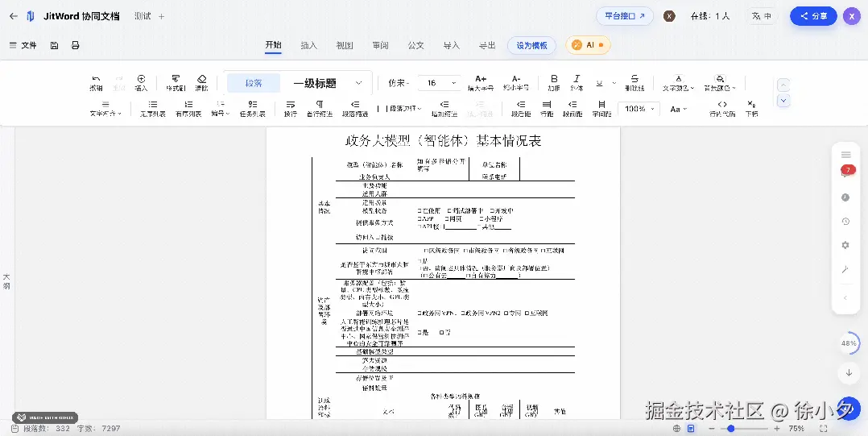The width and height of the screenshot is (868, 436).
Task: Click line spacing (行距) icon
Action: click(x=547, y=109)
